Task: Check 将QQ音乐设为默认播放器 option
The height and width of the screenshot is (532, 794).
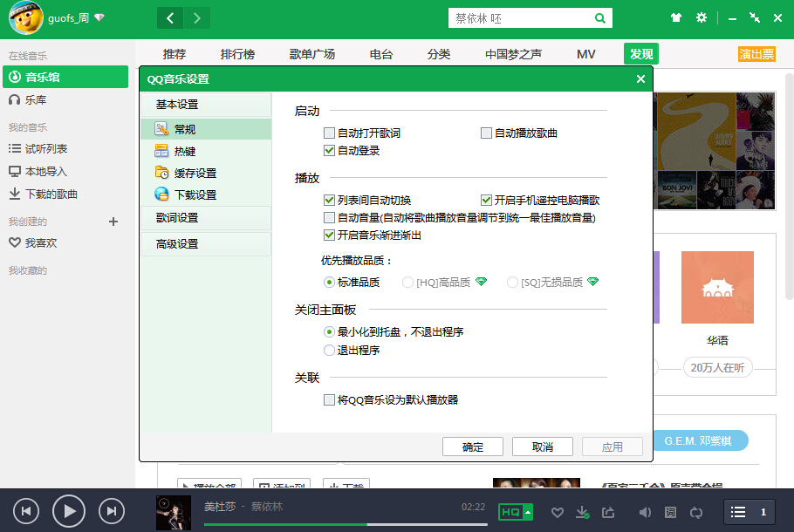Action: [x=329, y=400]
